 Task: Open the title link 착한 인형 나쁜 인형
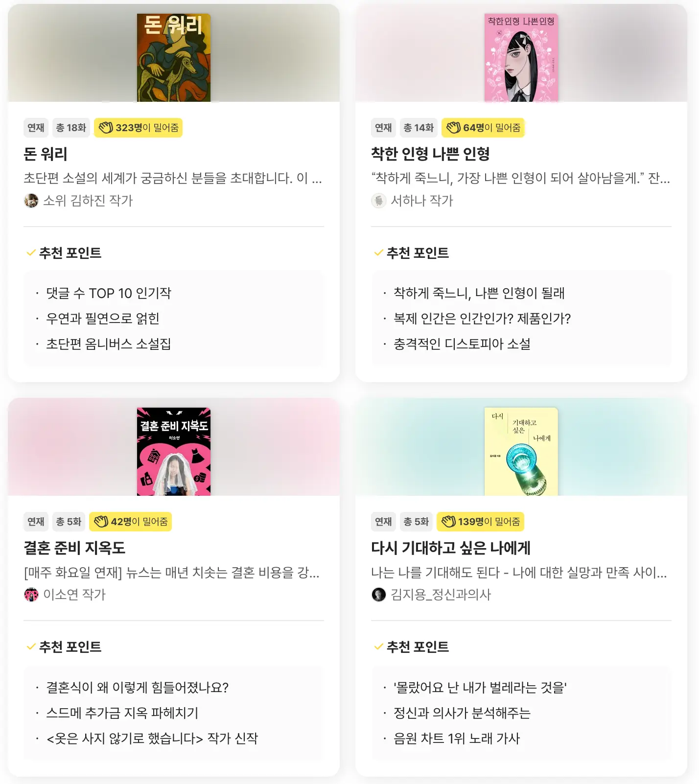pos(430,154)
